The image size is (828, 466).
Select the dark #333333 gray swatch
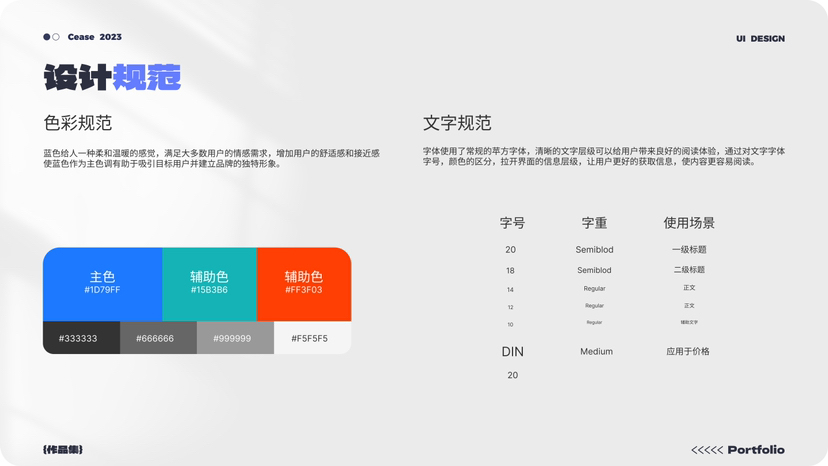click(81, 338)
